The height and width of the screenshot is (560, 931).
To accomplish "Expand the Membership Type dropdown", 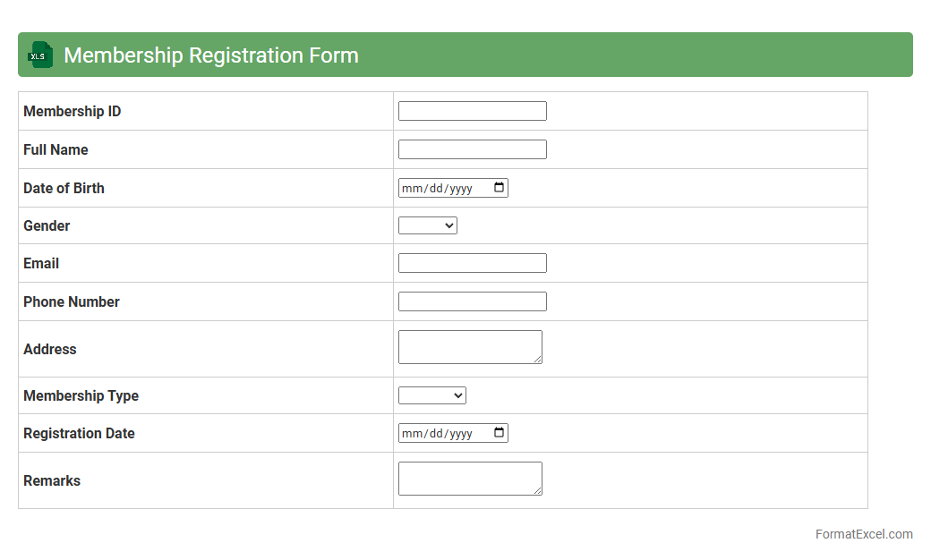I will (x=432, y=395).
